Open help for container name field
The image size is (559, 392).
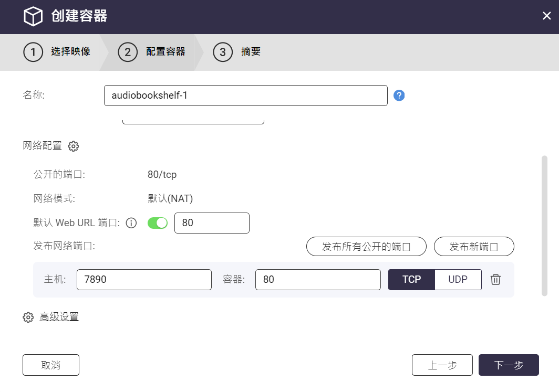pos(399,96)
